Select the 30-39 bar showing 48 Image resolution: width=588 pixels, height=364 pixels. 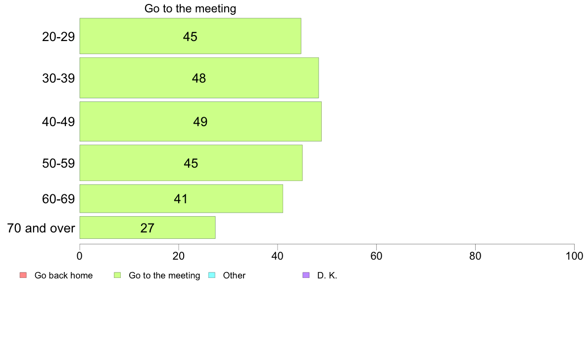point(199,78)
